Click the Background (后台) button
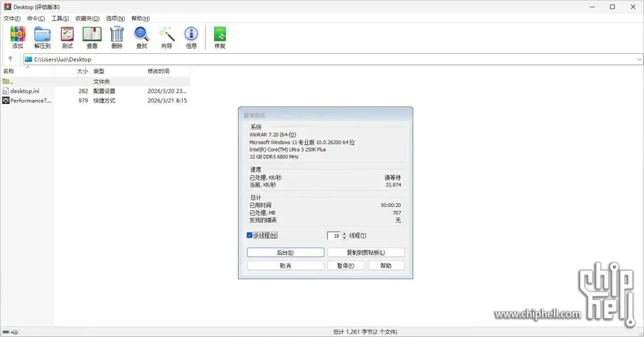644x337 pixels. coord(285,252)
